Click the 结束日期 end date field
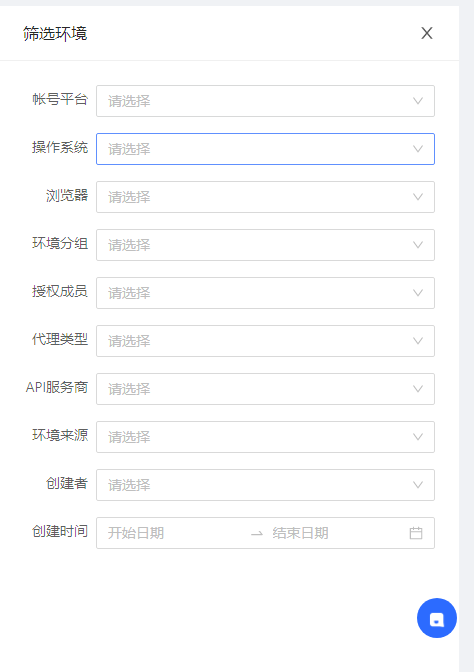This screenshot has width=474, height=672. [336, 533]
